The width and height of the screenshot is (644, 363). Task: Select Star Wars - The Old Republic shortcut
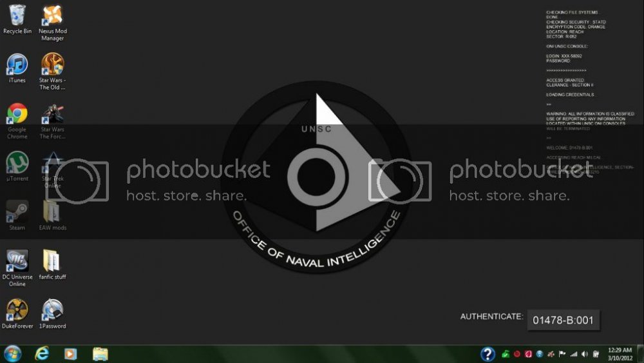click(x=53, y=72)
